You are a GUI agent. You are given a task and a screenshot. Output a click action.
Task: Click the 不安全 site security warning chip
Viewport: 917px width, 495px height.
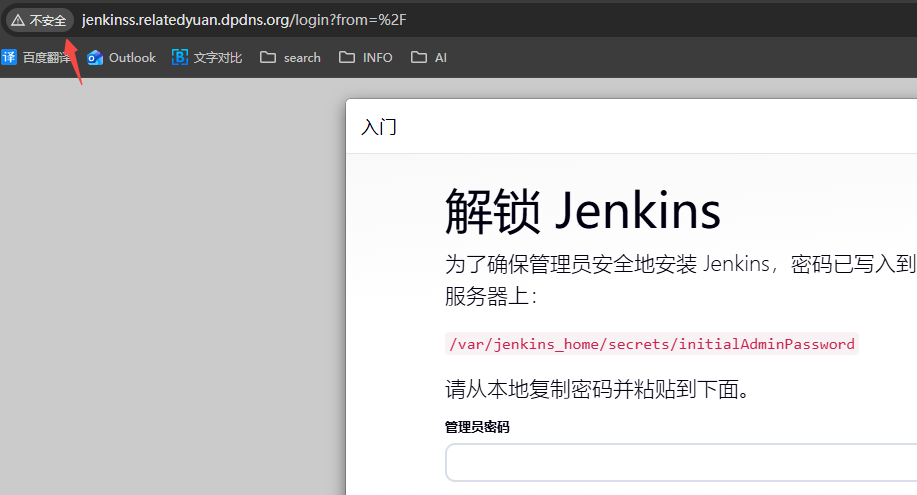pyautogui.click(x=40, y=20)
